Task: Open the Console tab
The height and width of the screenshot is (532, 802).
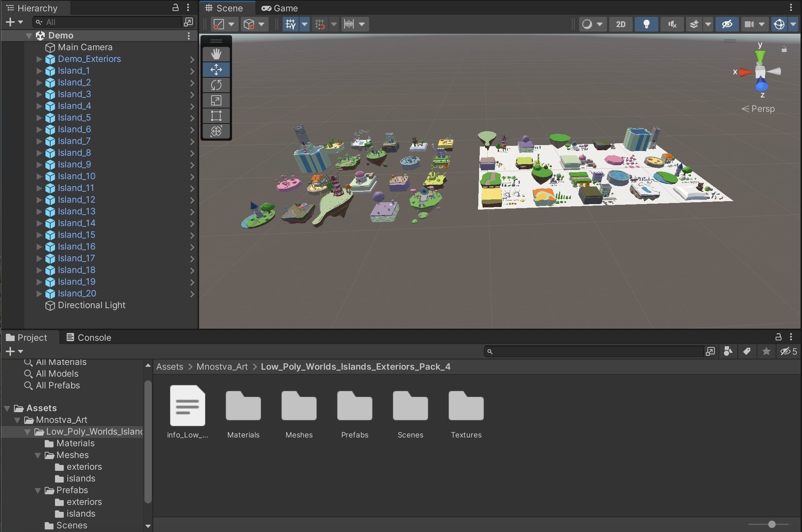Action: tap(88, 337)
